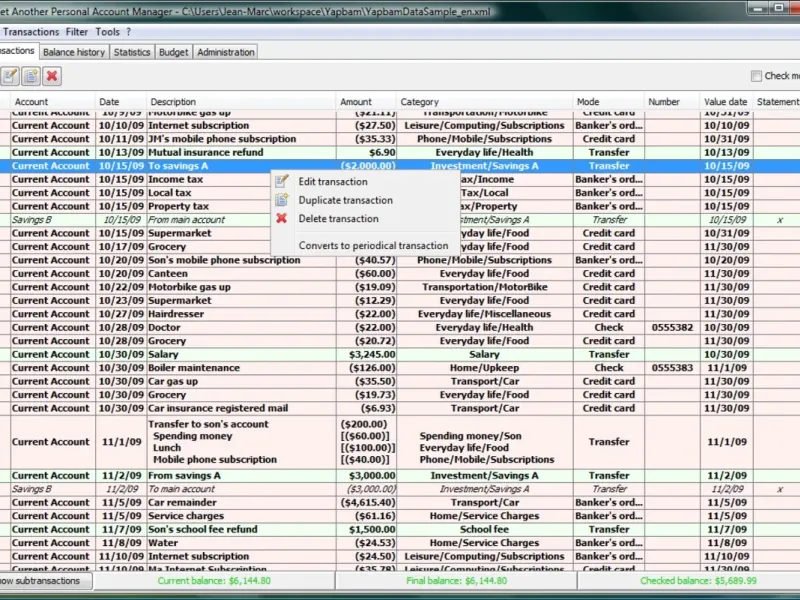The image size is (800, 600).
Task: Open the Tools menu
Action: tap(107, 32)
